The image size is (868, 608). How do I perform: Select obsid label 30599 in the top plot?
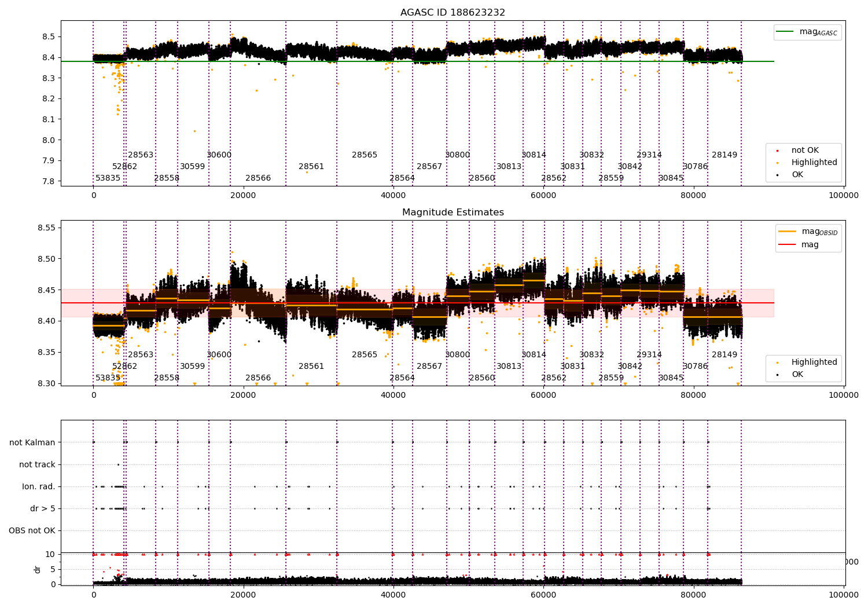tap(192, 167)
